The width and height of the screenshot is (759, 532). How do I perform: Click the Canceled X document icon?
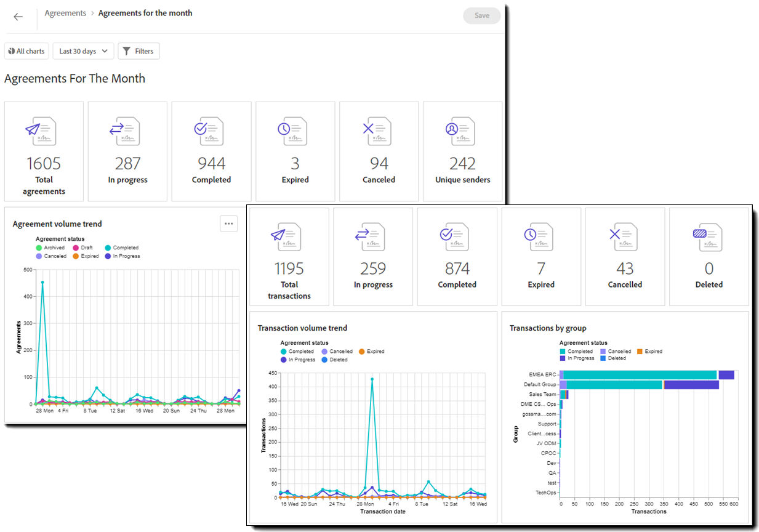(377, 131)
